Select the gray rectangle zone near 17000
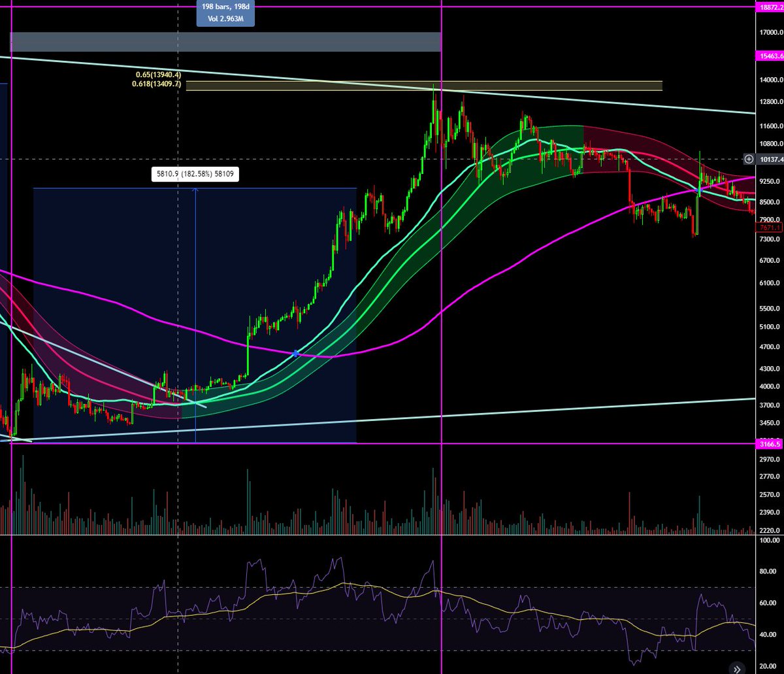784x674 pixels. tap(225, 42)
